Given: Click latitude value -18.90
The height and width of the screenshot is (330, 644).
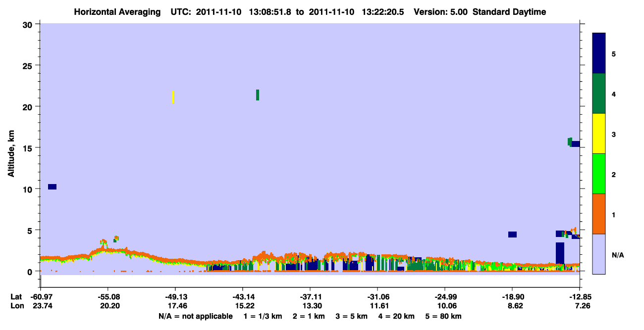Looking at the screenshot, I should point(512,296).
